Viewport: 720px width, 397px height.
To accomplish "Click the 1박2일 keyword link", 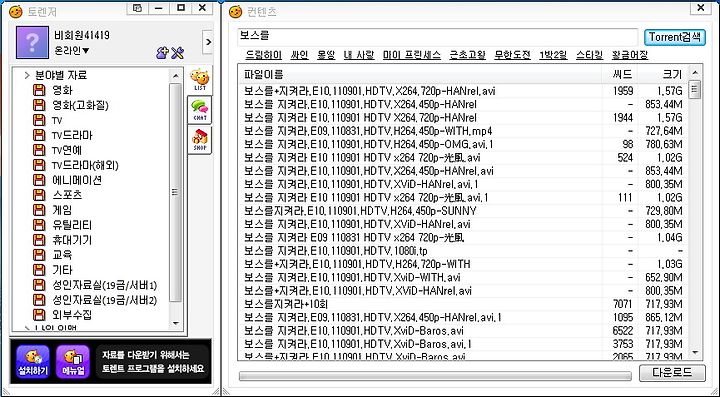I will (x=553, y=55).
